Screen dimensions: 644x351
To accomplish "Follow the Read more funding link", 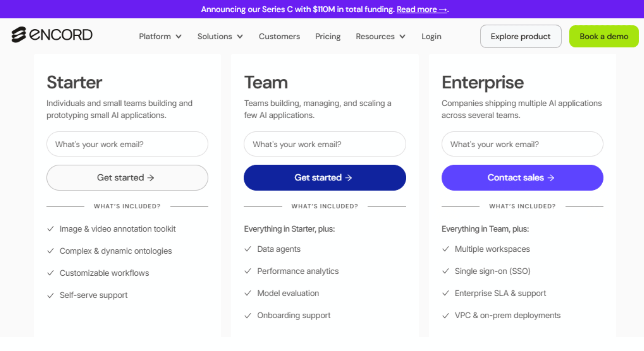I will point(422,10).
